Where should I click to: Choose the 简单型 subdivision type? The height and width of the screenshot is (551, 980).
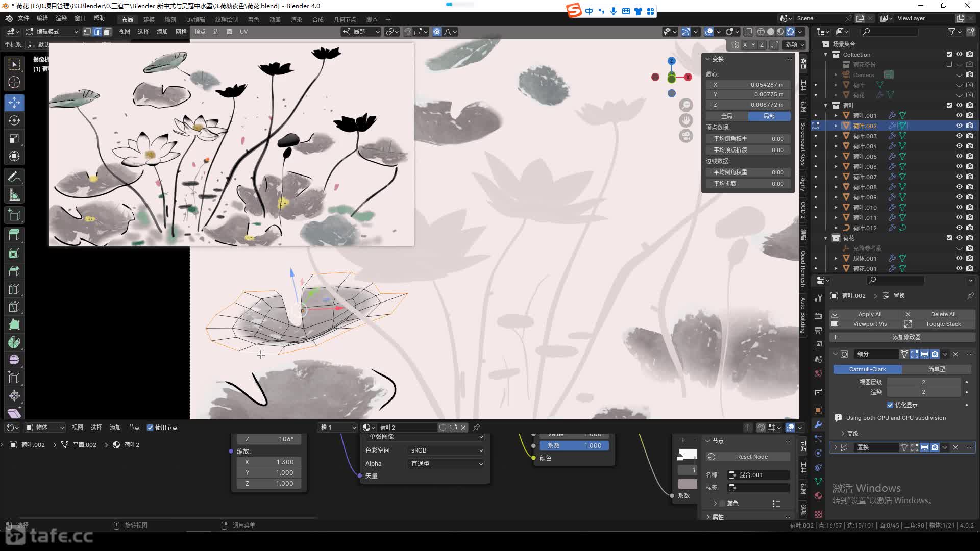click(937, 369)
